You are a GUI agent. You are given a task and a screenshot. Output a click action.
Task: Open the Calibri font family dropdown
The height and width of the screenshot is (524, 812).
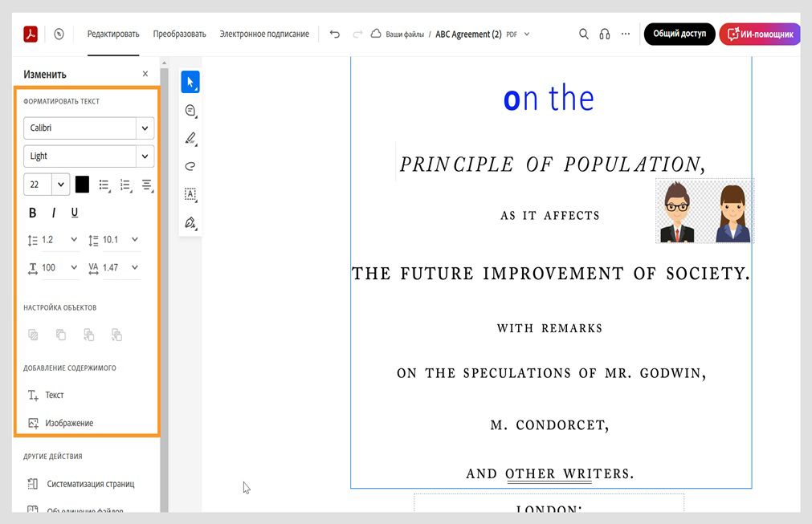pos(143,128)
